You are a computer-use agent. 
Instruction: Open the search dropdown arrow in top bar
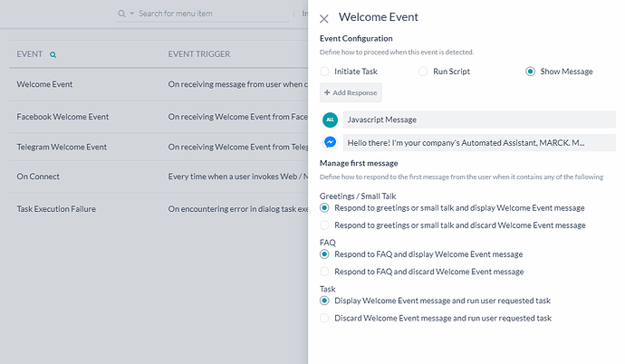click(x=132, y=14)
